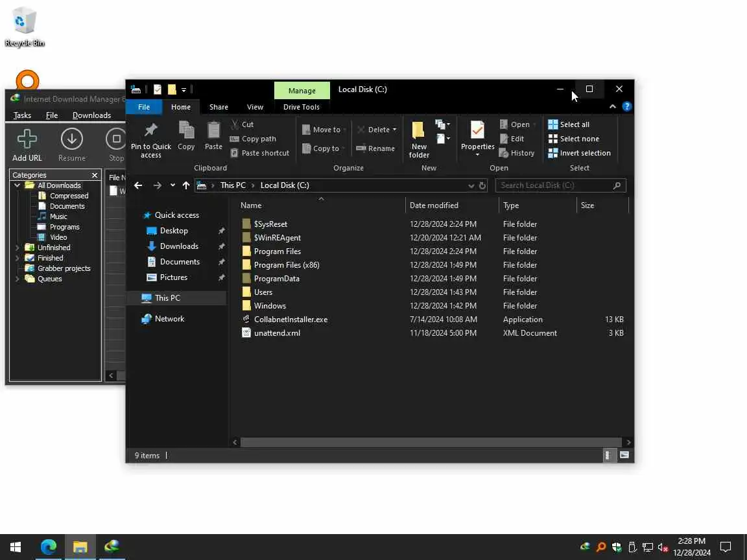747x560 pixels.
Task: Click Stop in Download Manager toolbar
Action: point(116,145)
